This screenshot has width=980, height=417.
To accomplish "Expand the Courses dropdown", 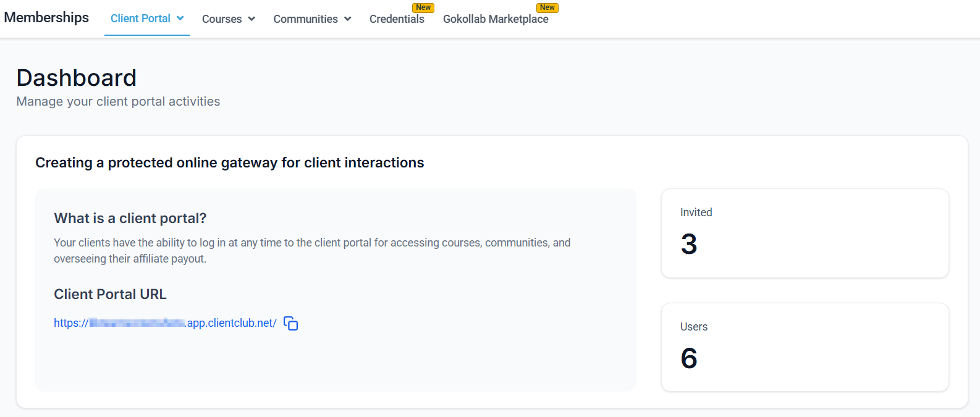I will (221, 19).
